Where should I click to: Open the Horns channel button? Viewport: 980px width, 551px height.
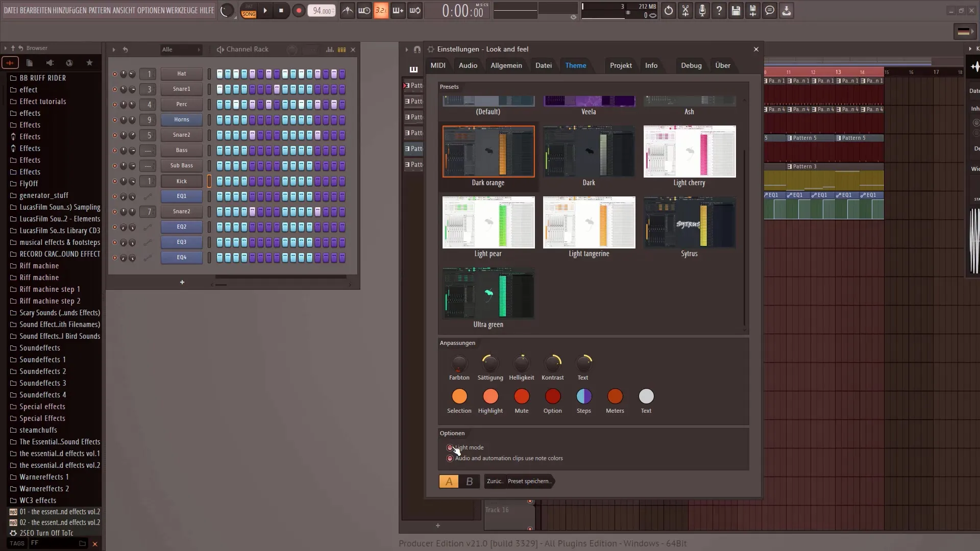(x=182, y=120)
